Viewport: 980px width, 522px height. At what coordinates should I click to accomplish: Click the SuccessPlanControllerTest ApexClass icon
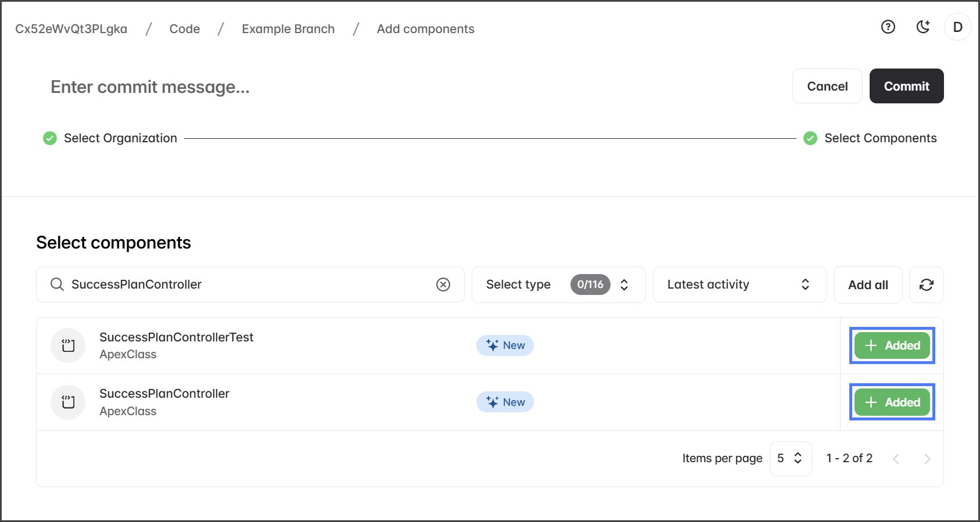point(68,345)
